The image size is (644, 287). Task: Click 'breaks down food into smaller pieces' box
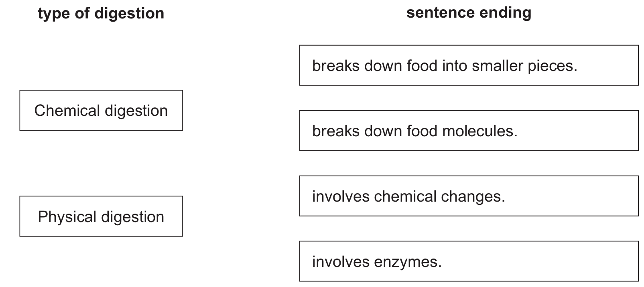point(469,65)
